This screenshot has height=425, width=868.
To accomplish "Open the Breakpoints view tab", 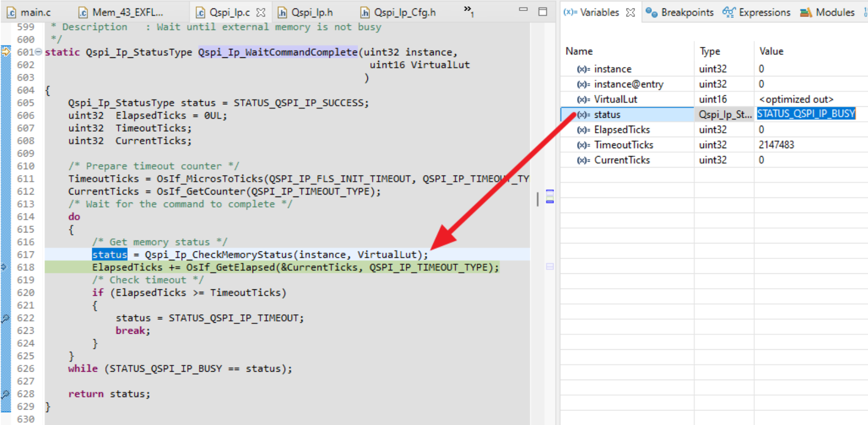I will (679, 12).
